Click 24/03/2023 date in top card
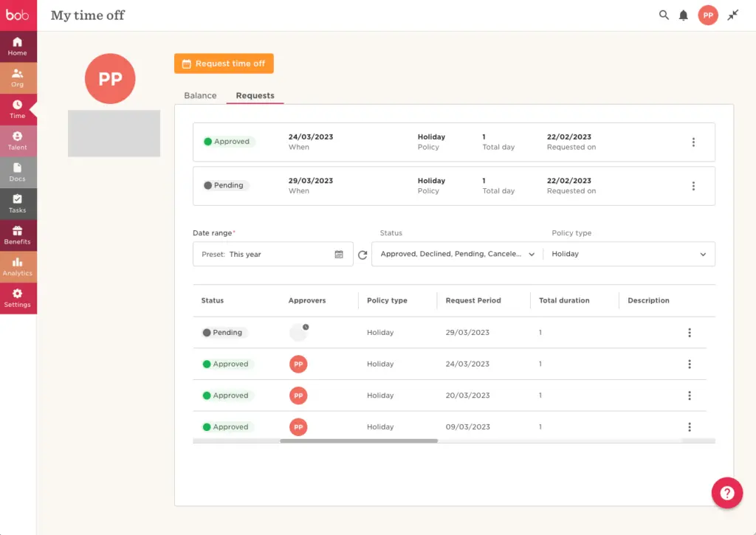756x535 pixels. (x=311, y=137)
